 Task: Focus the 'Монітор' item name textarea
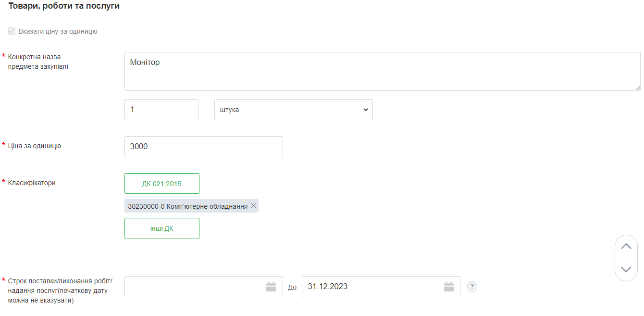[x=382, y=71]
